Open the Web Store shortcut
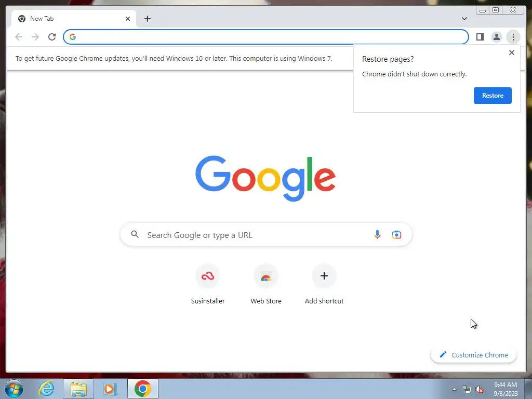The width and height of the screenshot is (532, 399). coord(265,284)
